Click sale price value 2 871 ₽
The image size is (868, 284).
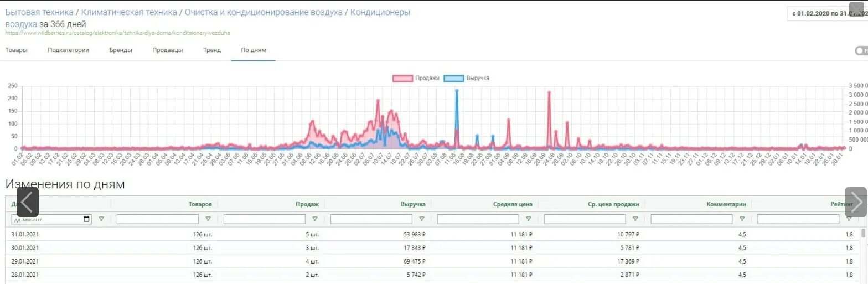tap(629, 275)
